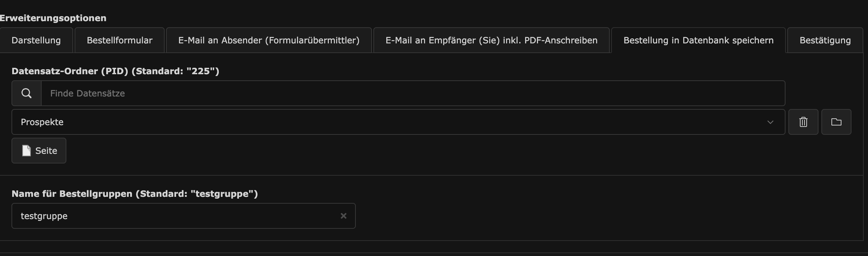868x256 pixels.
Task: Go to E-Mail an Absender tab
Action: click(x=269, y=40)
